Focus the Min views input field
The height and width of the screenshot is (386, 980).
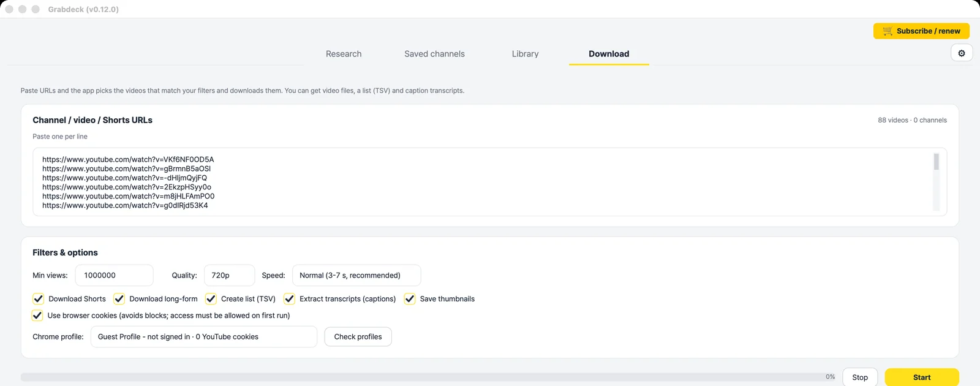(114, 276)
